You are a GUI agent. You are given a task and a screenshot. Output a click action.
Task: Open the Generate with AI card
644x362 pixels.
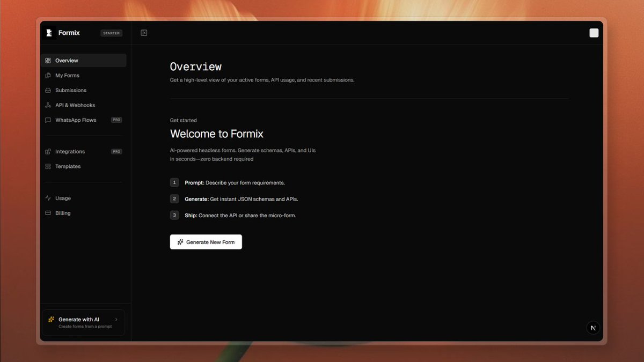(83, 322)
